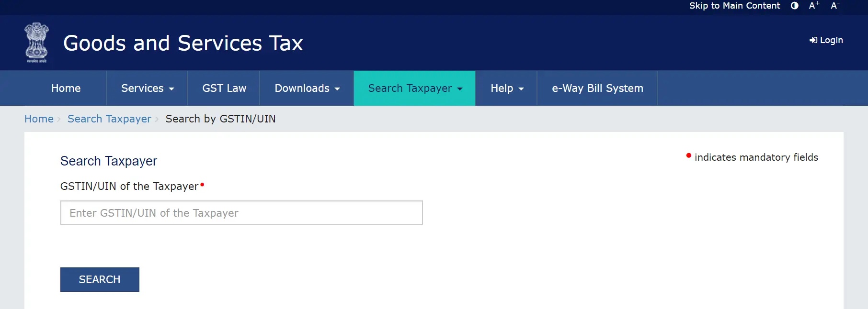Open the Home item in navigation bar
The width and height of the screenshot is (868, 309).
pos(66,88)
